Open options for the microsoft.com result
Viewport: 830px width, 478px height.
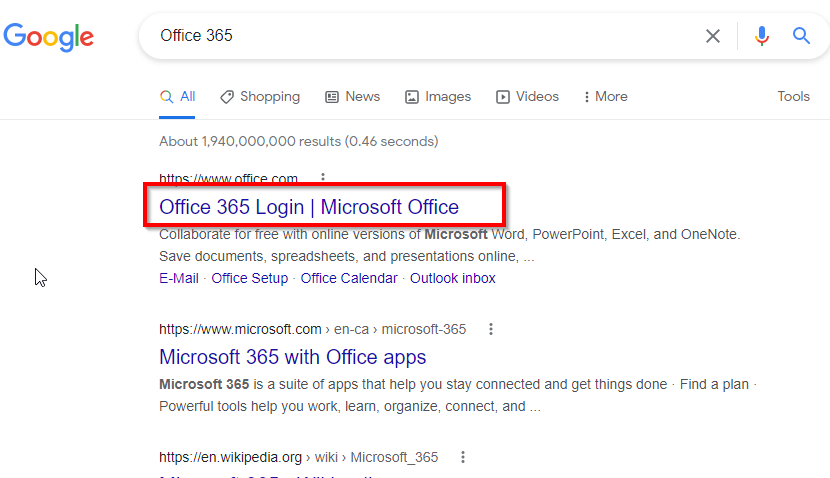[x=491, y=329]
